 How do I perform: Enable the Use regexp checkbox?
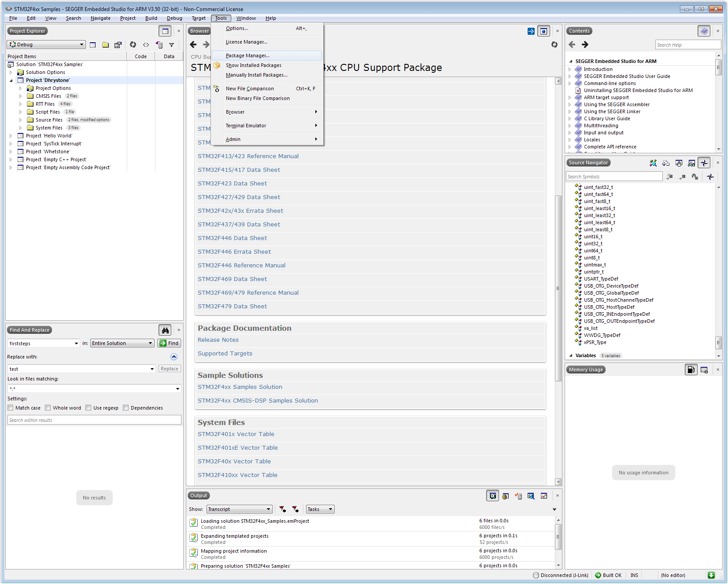(89, 408)
